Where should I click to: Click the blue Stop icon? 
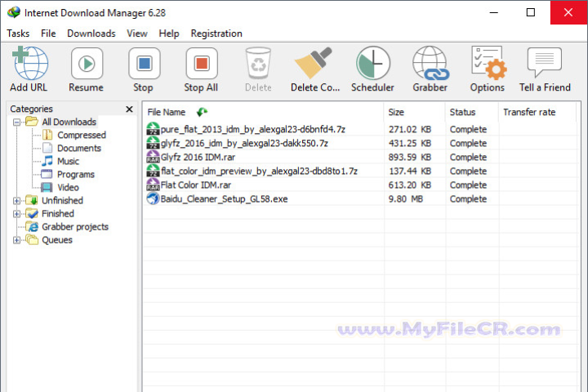145,64
